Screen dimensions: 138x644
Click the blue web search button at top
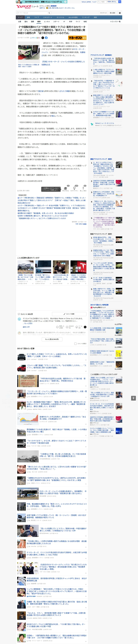(120, 2)
